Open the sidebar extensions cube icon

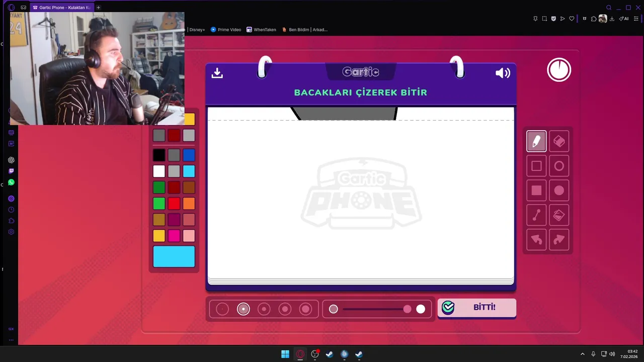[11, 221]
